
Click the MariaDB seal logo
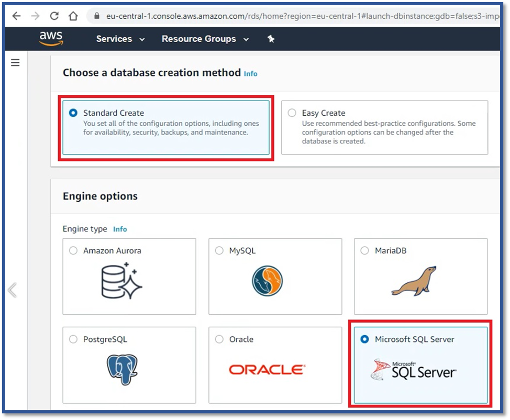414,281
